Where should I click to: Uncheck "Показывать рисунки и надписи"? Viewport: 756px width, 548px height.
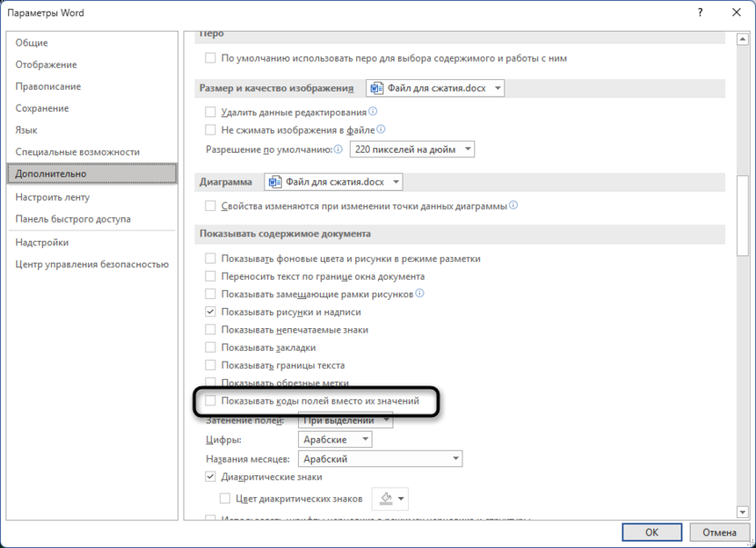point(211,311)
